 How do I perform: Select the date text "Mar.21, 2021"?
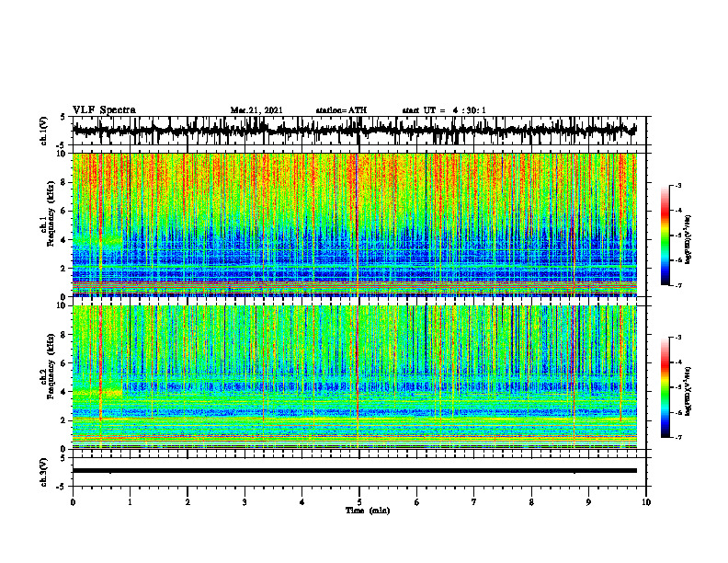pos(256,110)
